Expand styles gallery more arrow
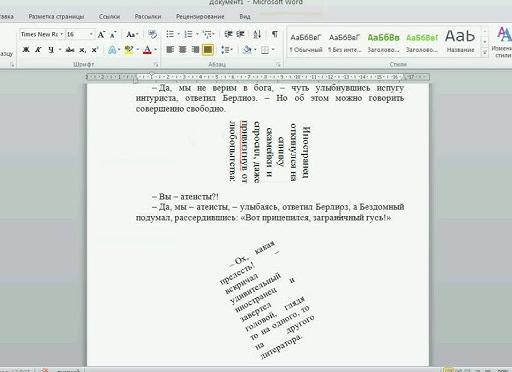This screenshot has height=372, width=512. pyautogui.click(x=485, y=52)
